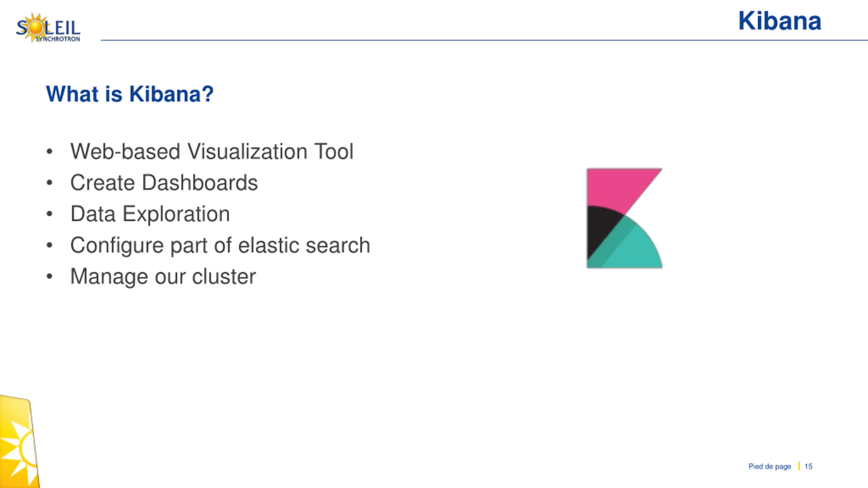Click the yellow sun decoration in corner

point(19,442)
